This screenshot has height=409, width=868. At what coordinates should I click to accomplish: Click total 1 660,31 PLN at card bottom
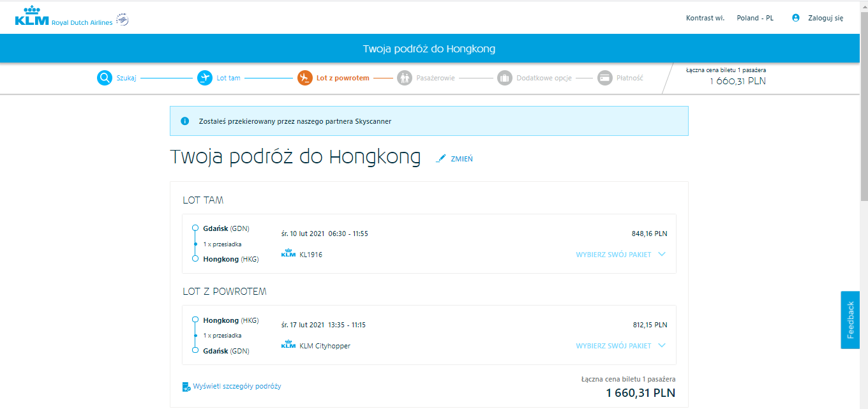click(x=641, y=392)
